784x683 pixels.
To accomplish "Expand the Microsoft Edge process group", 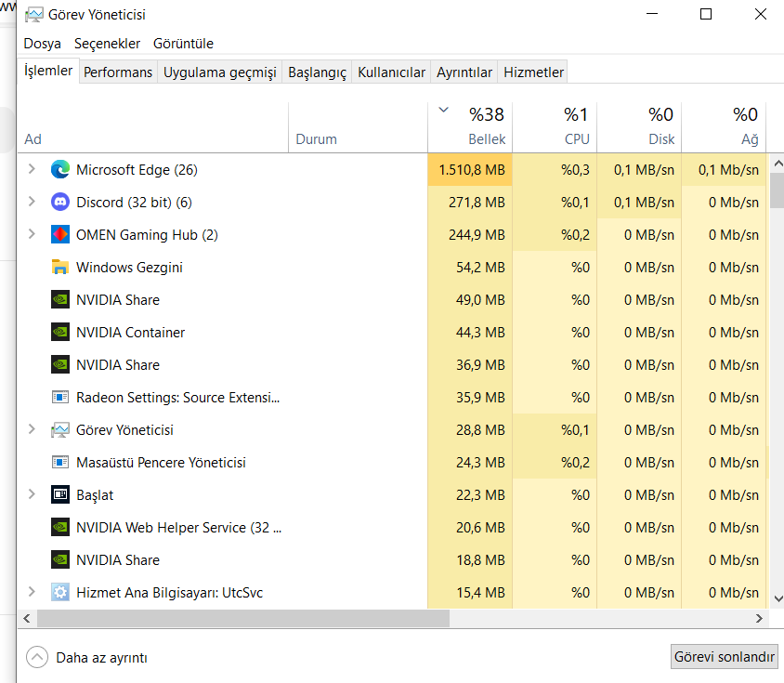I will [x=32, y=169].
